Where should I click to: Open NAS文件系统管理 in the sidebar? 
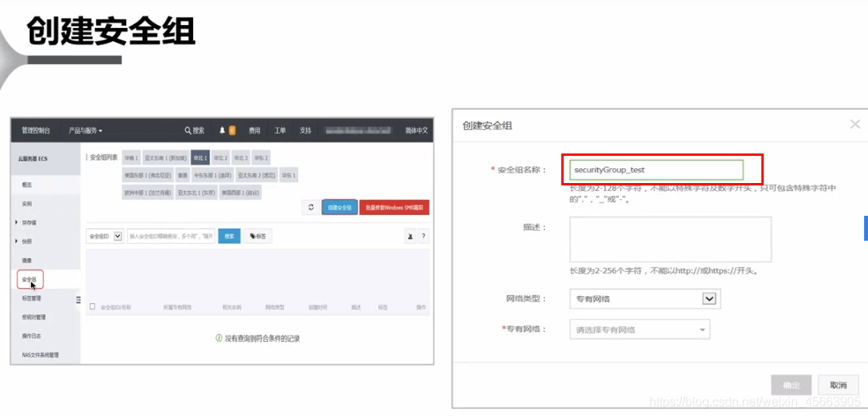(40, 355)
